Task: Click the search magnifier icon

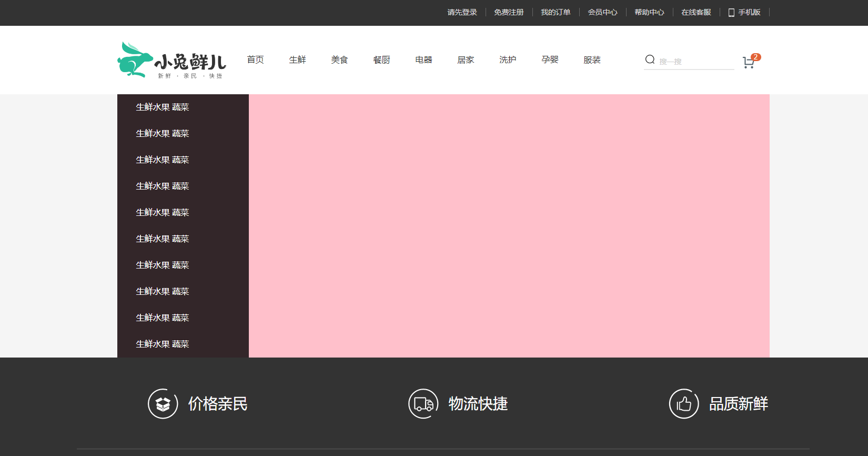Action: point(650,60)
